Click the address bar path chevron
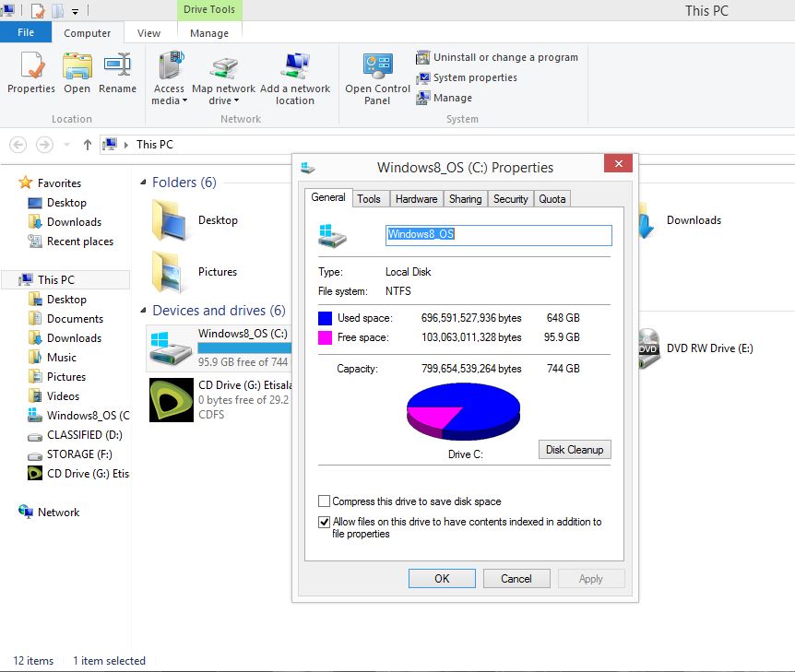This screenshot has width=795, height=672. point(126,145)
